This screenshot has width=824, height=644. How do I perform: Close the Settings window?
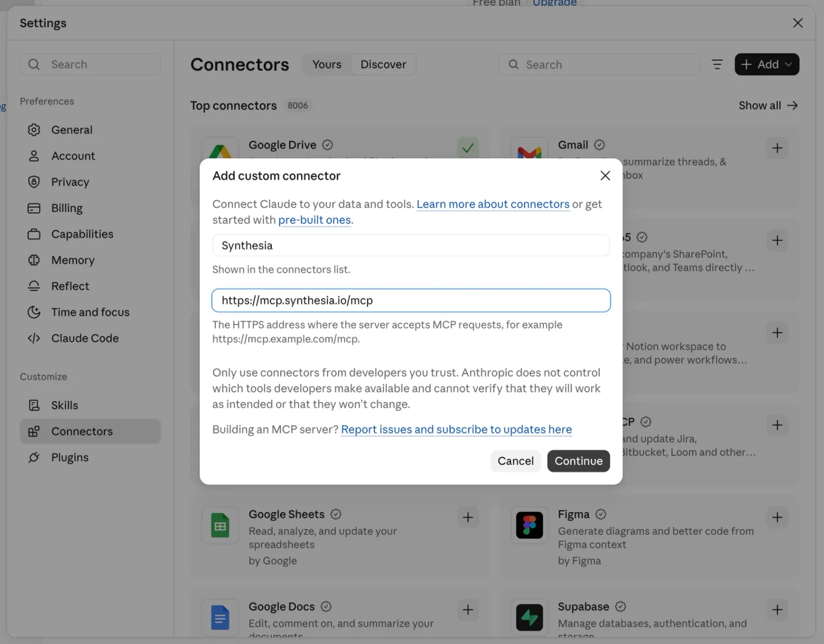[x=798, y=23]
